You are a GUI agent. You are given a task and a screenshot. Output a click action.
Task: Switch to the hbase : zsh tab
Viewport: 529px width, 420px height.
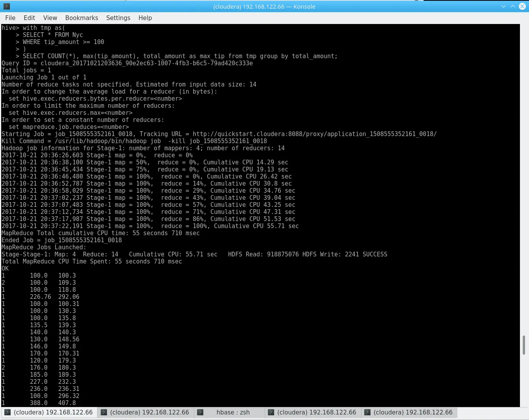click(233, 412)
